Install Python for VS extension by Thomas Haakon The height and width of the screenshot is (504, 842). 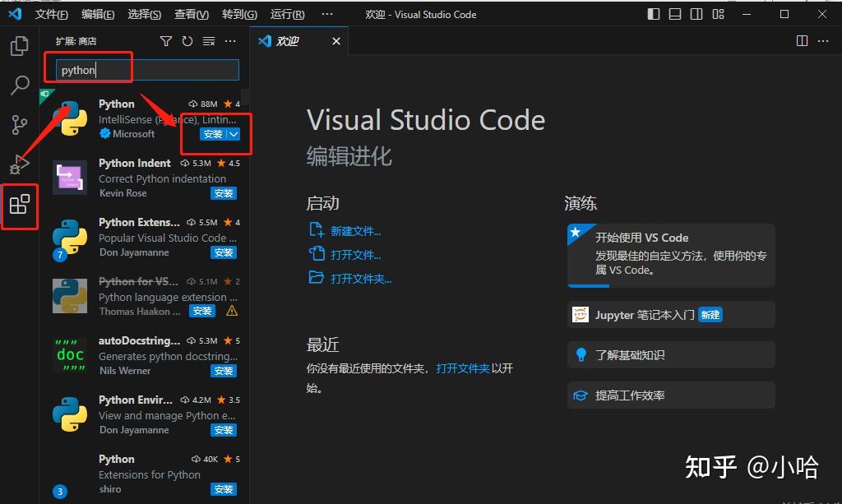[x=202, y=311]
